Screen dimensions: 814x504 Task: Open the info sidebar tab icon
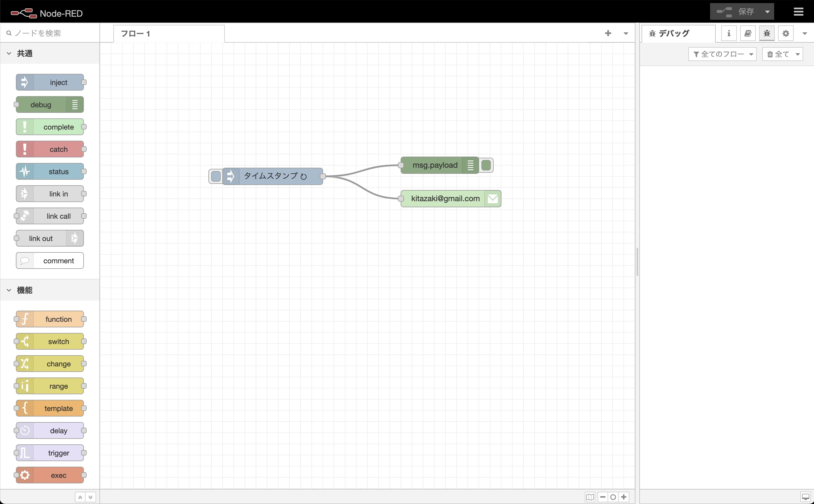[x=729, y=33]
